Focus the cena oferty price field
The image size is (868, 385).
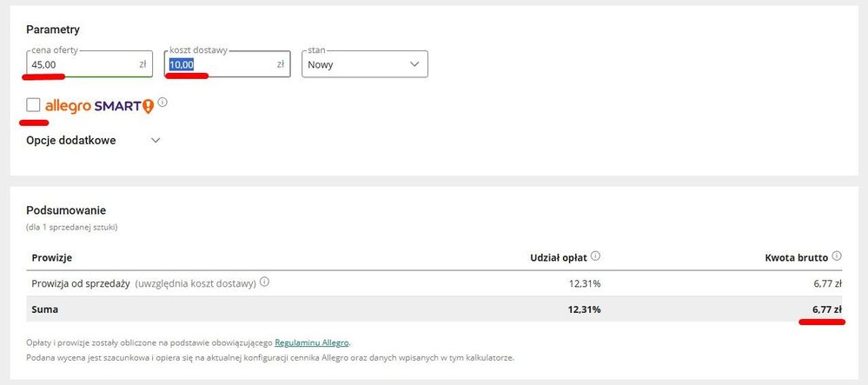83,64
